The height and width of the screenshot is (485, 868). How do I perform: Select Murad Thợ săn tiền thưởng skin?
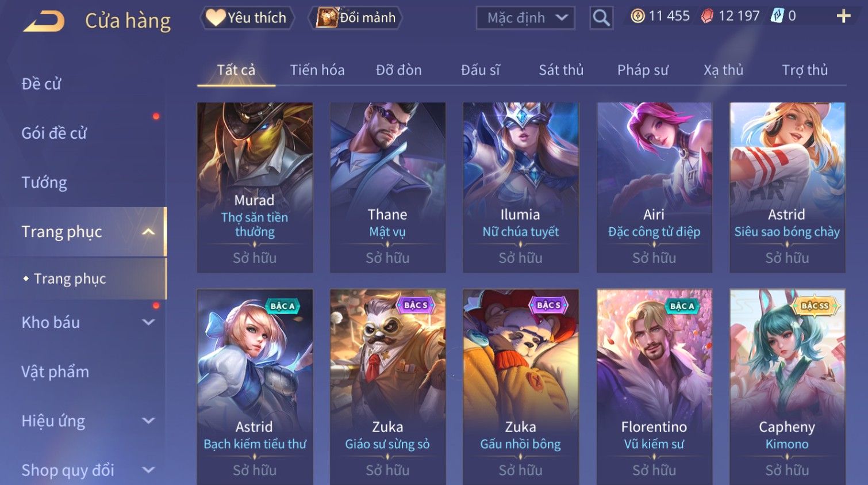255,188
